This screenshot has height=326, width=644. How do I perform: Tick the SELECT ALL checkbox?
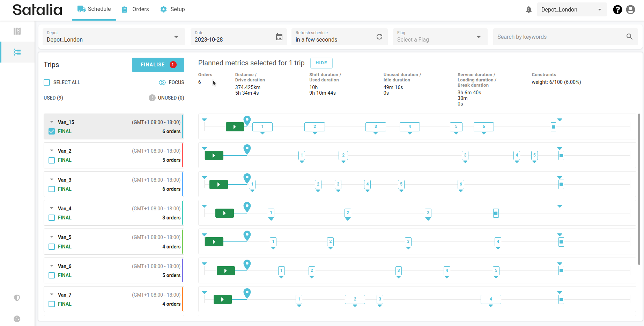pos(47,82)
